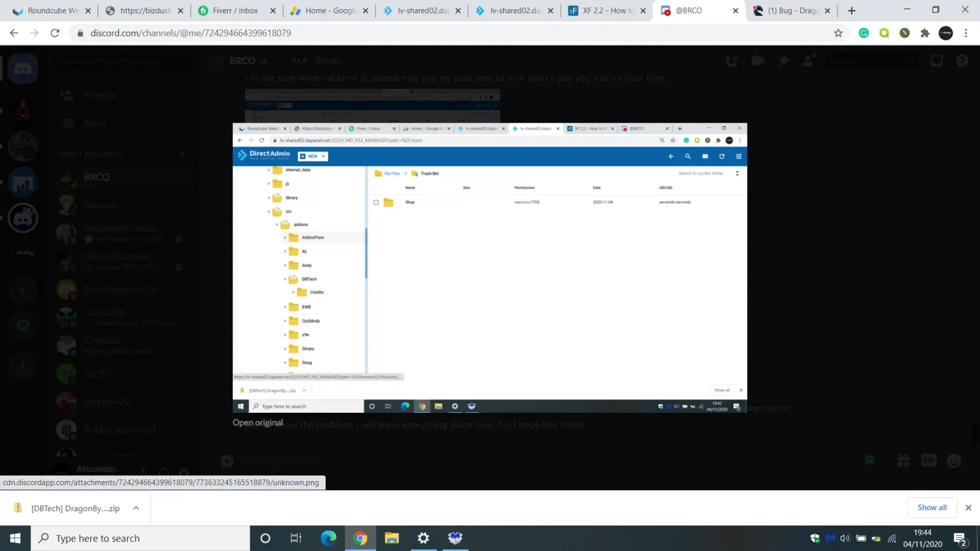This screenshot has height=551, width=980.
Task: Show all downloads
Action: point(932,507)
